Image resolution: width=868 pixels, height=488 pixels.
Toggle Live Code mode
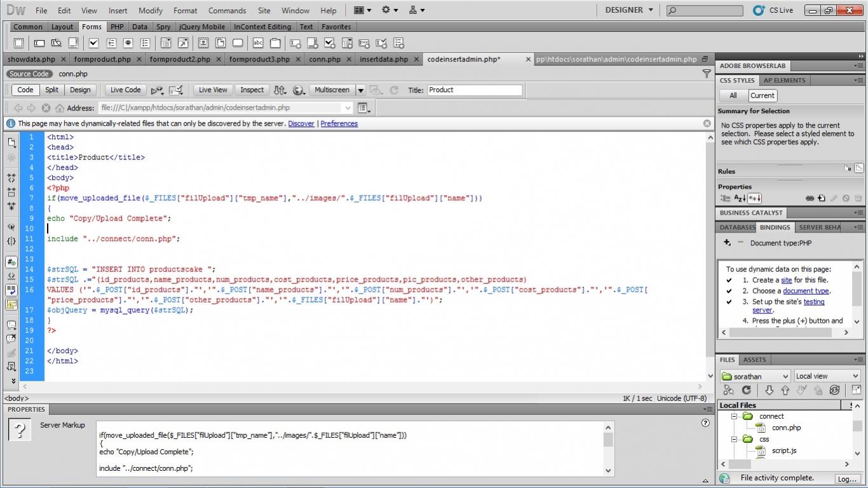(126, 90)
